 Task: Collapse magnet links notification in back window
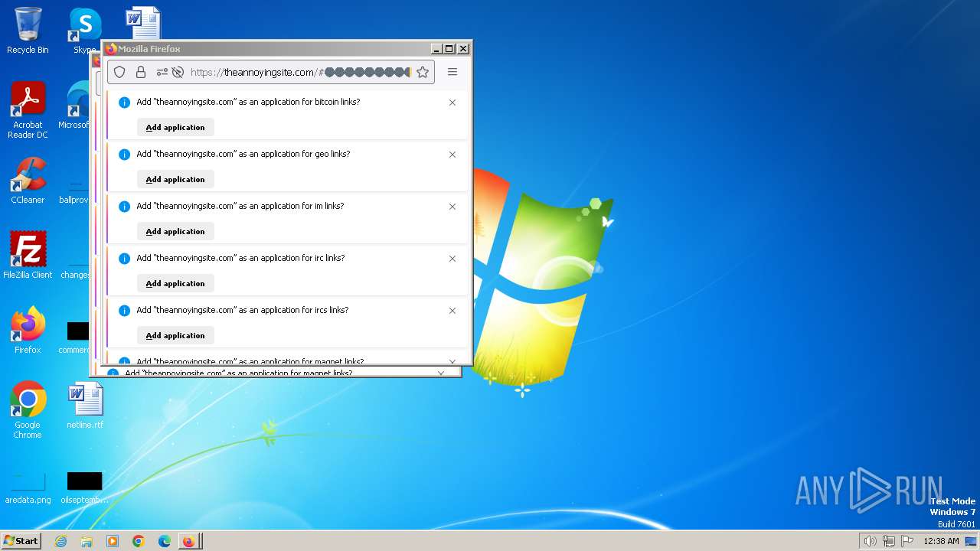point(441,373)
